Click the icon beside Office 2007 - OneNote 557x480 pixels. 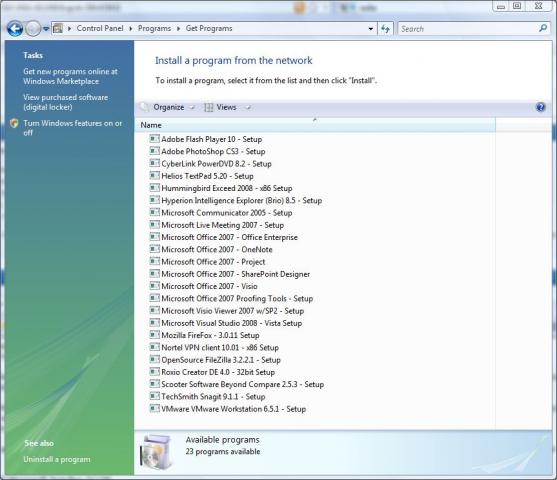click(155, 249)
